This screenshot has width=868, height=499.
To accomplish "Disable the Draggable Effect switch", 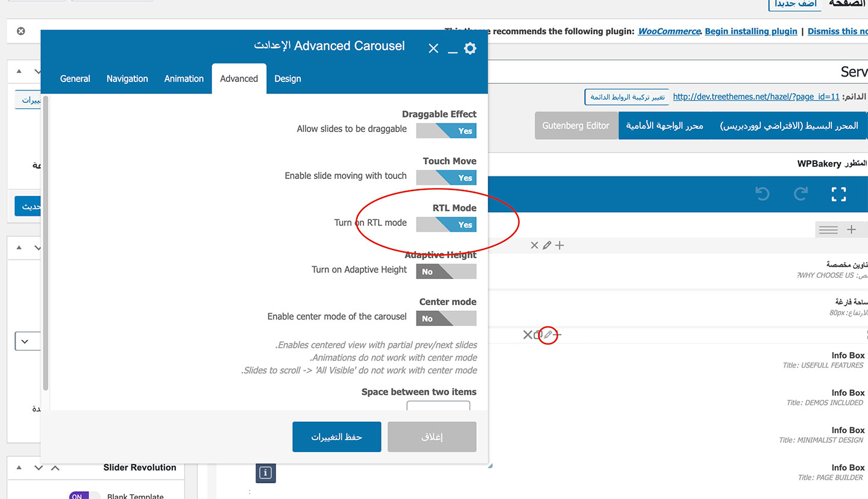I will 446,131.
